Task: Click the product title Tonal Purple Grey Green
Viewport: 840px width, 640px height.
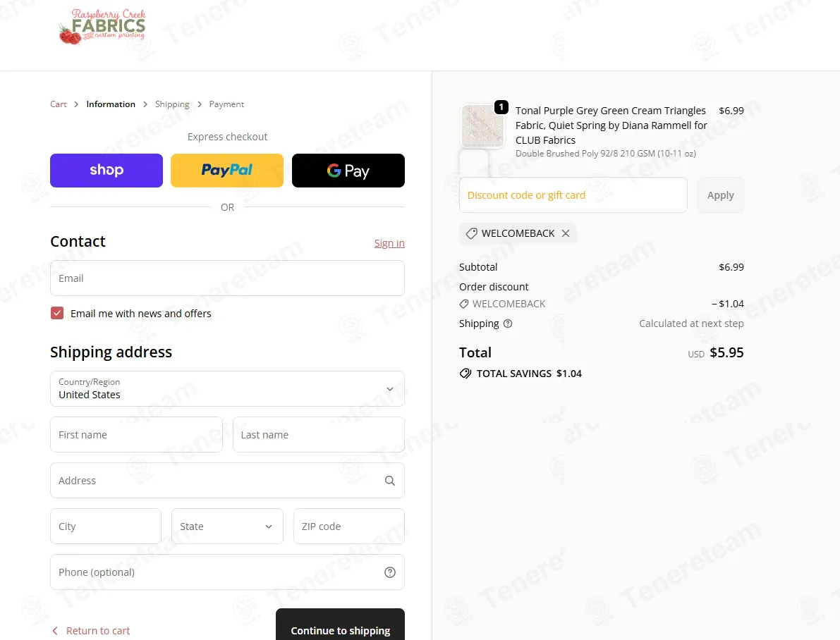Action: pyautogui.click(x=611, y=125)
